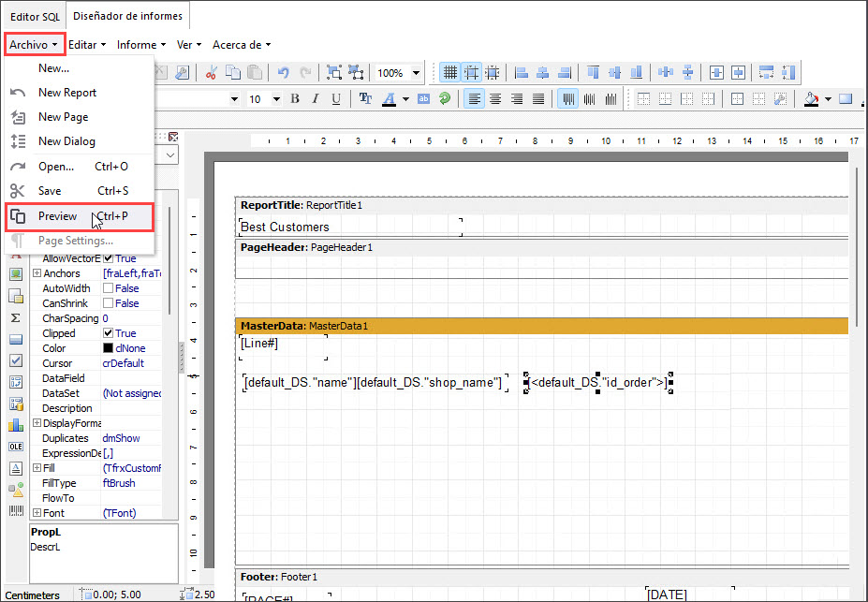This screenshot has width=868, height=602.
Task: Open the Font settings icon (Tr)
Action: [x=365, y=99]
